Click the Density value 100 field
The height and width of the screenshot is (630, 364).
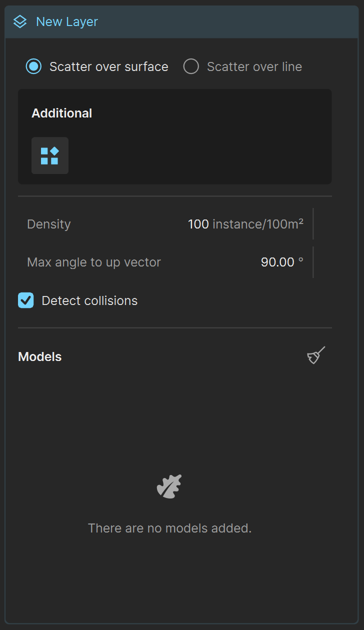pos(198,224)
